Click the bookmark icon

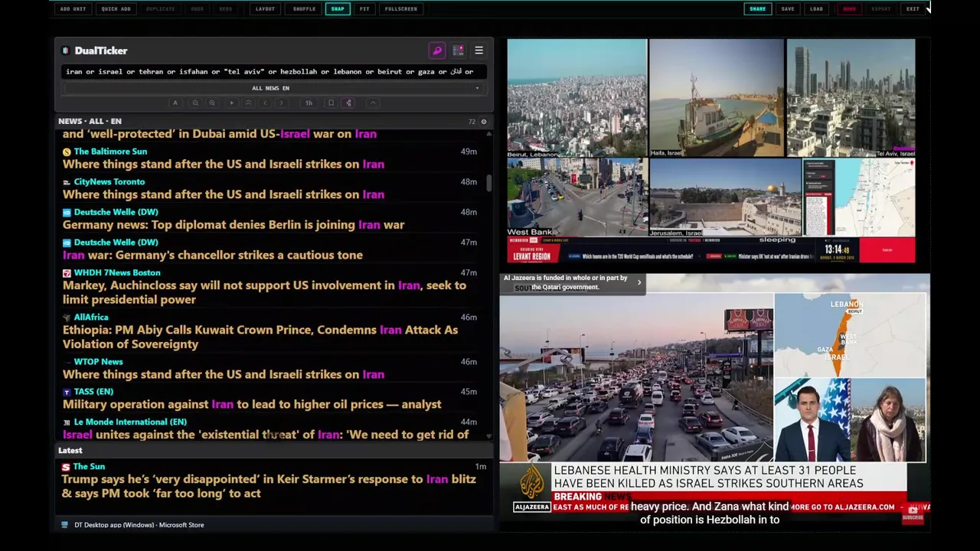pyautogui.click(x=331, y=103)
